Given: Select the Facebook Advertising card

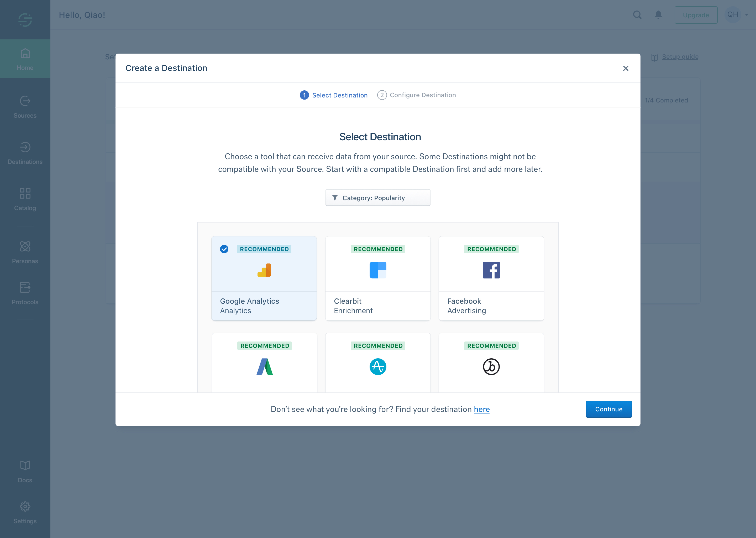Looking at the screenshot, I should [491, 278].
